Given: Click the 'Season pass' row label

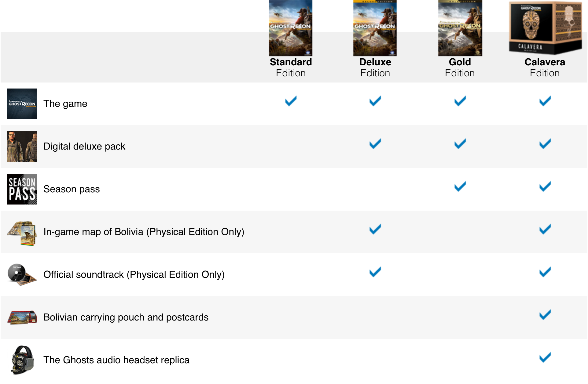Looking at the screenshot, I should pos(72,189).
